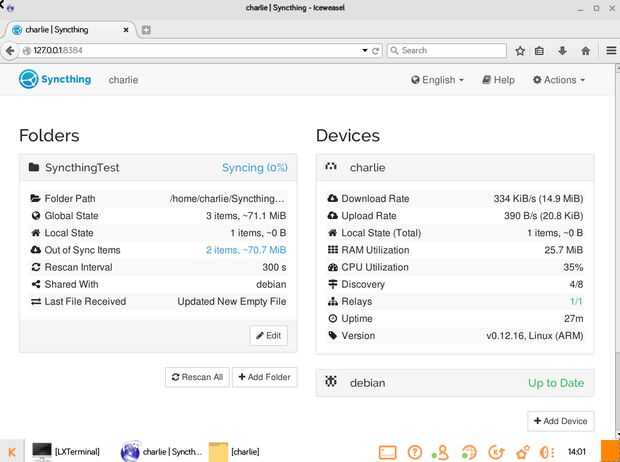Click the charlie device identicon
The width and height of the screenshot is (620, 462).
coord(331,167)
